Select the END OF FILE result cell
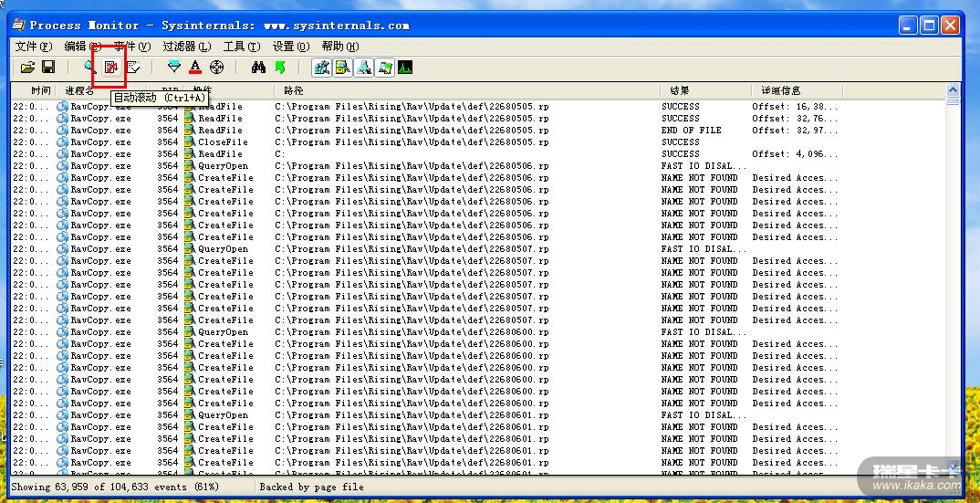This screenshot has height=503, width=980. [692, 131]
